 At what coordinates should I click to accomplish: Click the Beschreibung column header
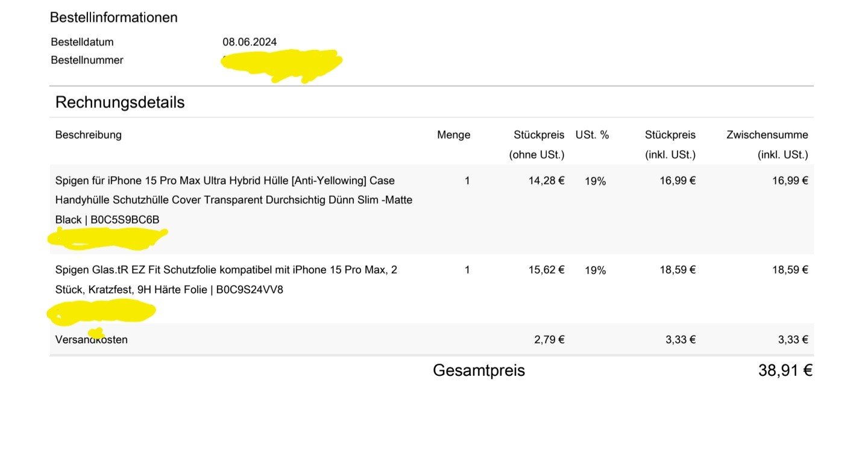88,135
